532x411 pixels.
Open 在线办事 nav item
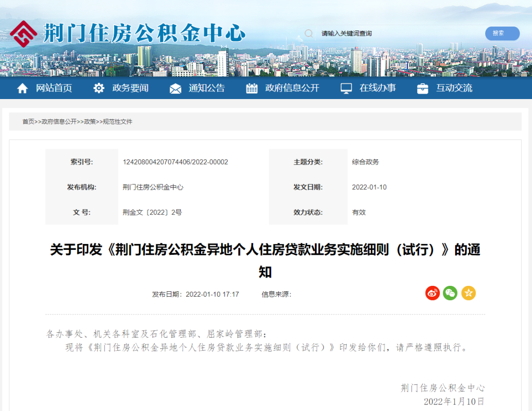point(378,88)
